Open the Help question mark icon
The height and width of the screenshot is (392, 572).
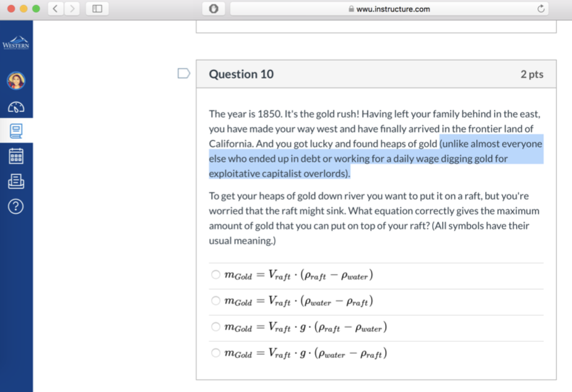click(15, 206)
